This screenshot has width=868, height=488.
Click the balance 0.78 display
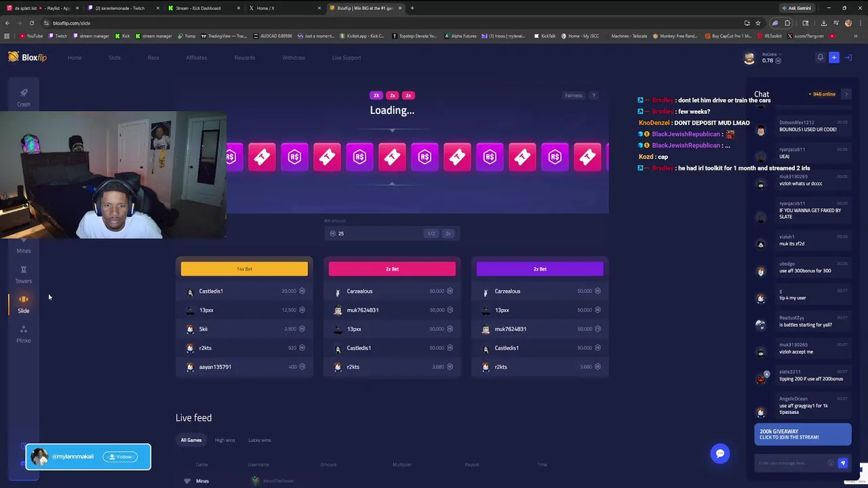pyautogui.click(x=771, y=60)
